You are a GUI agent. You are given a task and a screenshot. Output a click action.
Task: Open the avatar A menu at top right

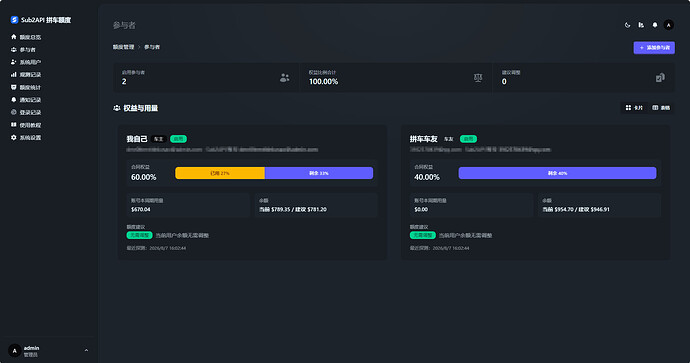(x=668, y=25)
